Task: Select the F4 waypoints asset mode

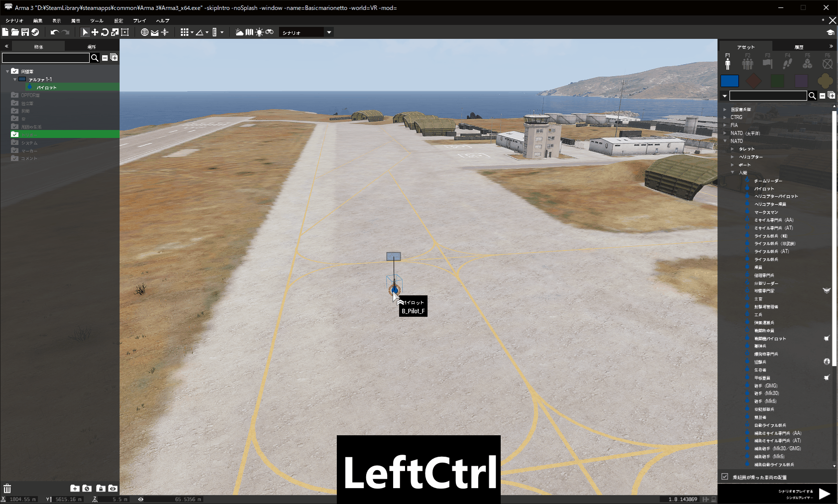Action: click(x=788, y=62)
